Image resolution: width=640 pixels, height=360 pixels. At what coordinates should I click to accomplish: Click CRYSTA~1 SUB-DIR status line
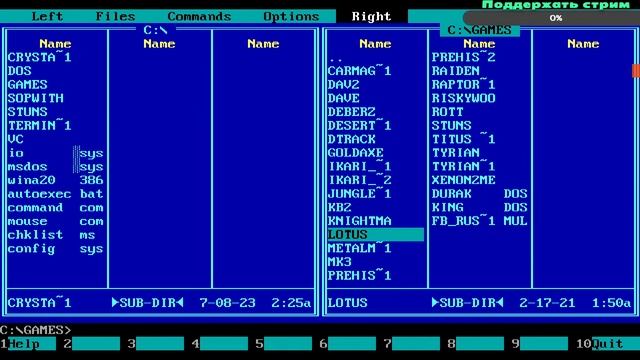(x=159, y=303)
